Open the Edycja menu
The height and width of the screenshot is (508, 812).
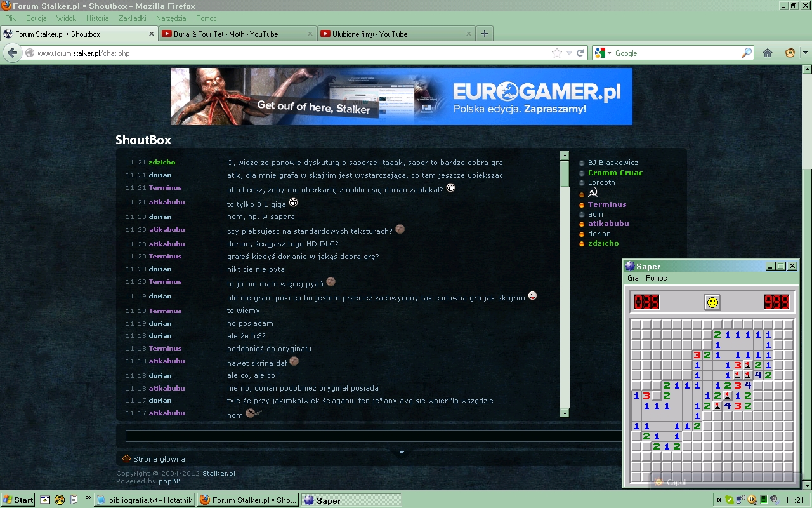pyautogui.click(x=36, y=18)
